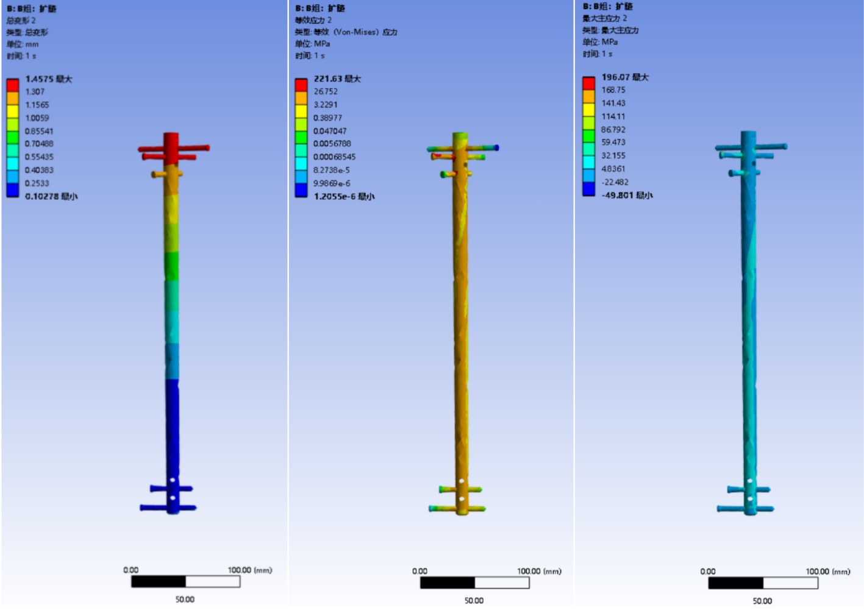The width and height of the screenshot is (864, 616).
Task: Click the red top end of the deformation model
Action: pos(171,146)
